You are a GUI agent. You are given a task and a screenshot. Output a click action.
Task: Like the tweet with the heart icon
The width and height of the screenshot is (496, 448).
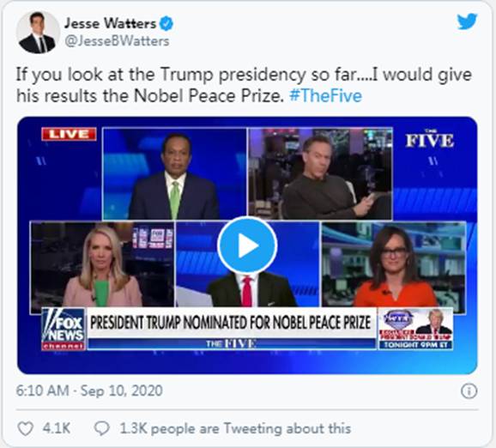point(25,429)
